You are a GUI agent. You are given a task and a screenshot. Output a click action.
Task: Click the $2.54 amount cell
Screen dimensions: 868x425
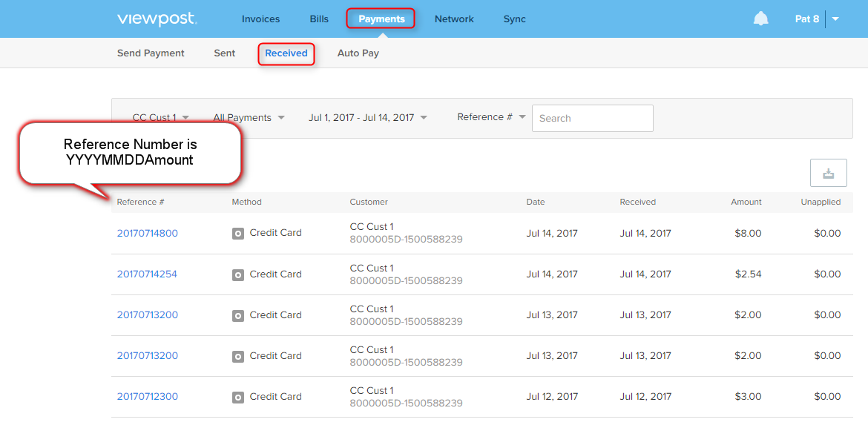(748, 274)
